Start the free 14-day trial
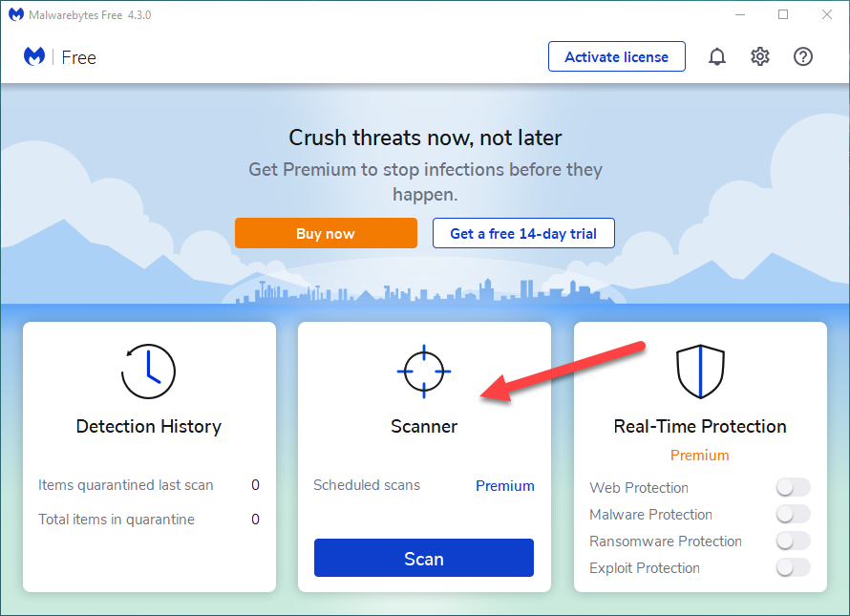 click(523, 233)
